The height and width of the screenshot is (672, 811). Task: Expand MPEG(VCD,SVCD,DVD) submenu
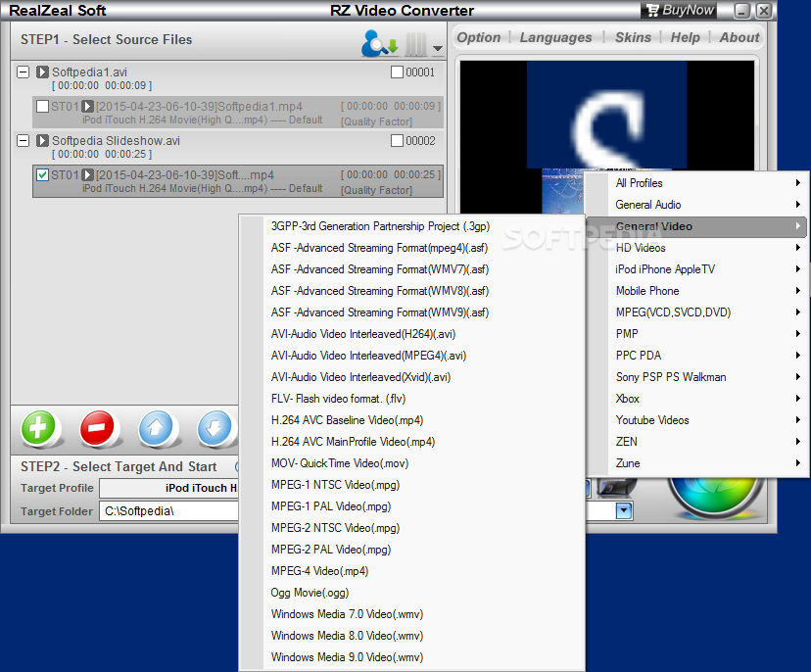pos(696,312)
